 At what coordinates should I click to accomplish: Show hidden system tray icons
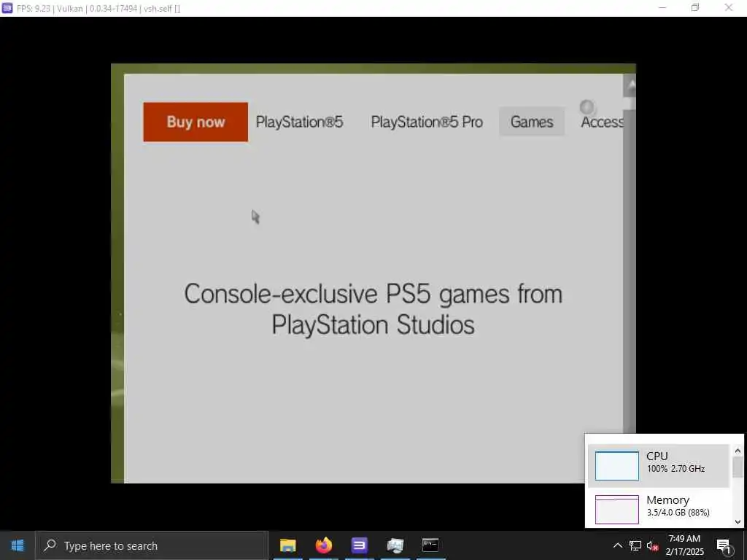pos(617,545)
